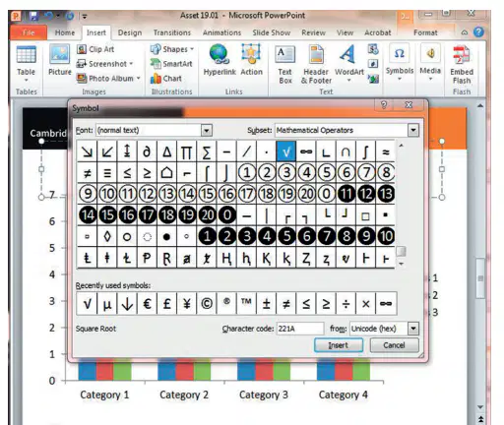
Task: Click the slide pane scroll up arrow
Action: point(480,106)
